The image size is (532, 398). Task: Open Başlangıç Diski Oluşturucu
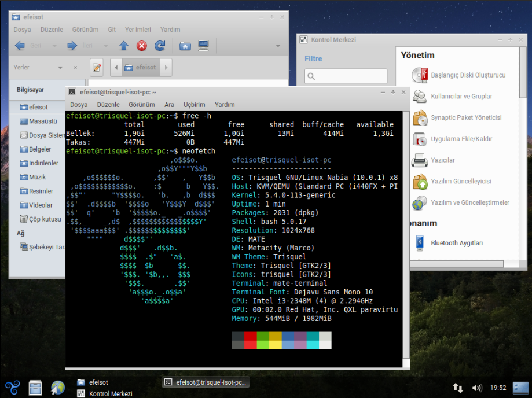[x=468, y=75]
